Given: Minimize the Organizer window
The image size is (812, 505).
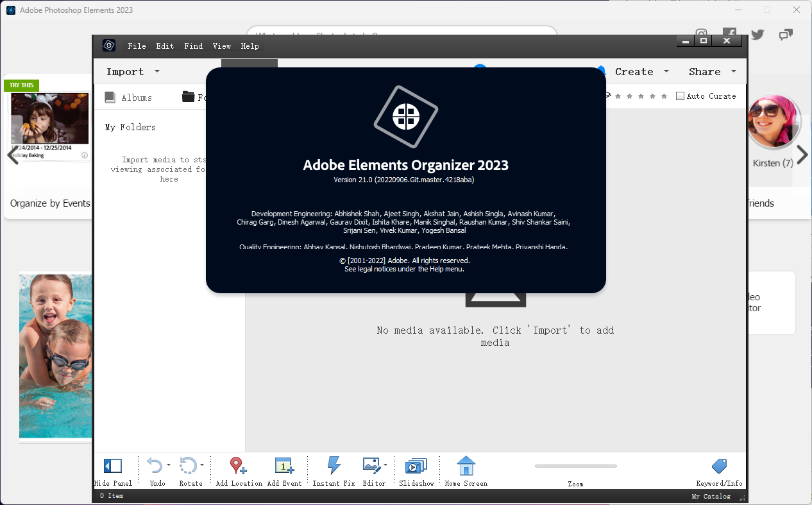Looking at the screenshot, I should pos(686,41).
